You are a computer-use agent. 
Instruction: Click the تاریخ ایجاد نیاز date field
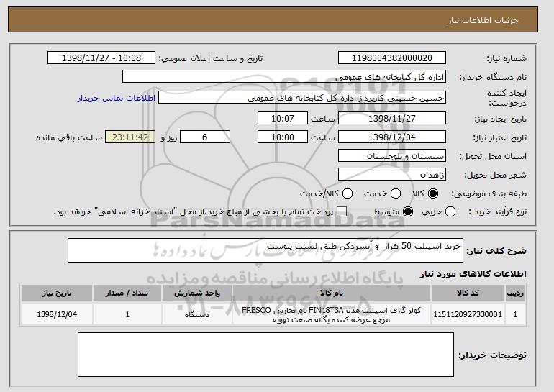391,117
